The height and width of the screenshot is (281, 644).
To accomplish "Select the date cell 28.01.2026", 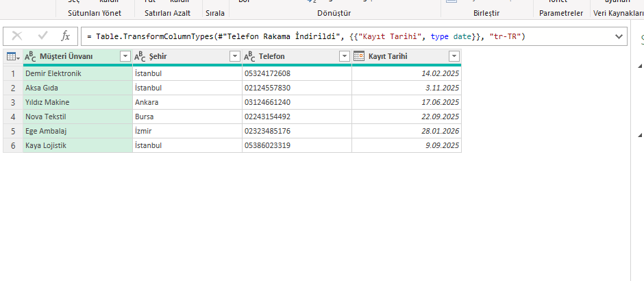I will tap(406, 131).
